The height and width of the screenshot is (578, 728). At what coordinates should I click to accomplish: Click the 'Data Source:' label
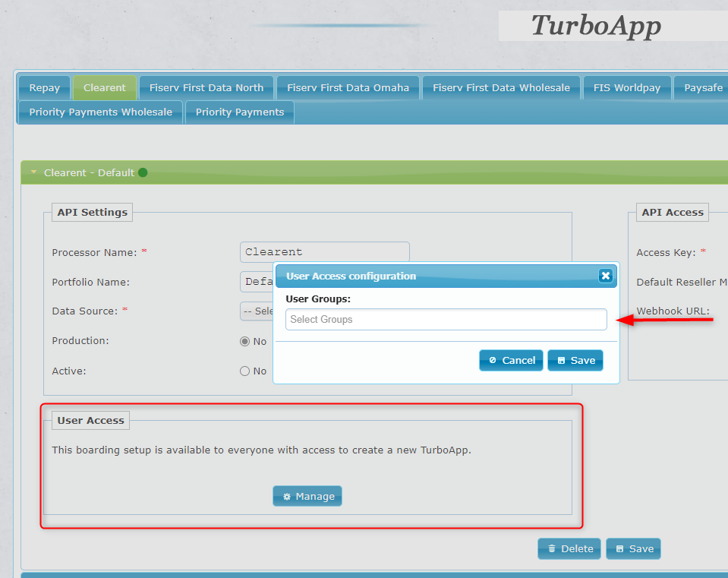tap(84, 311)
